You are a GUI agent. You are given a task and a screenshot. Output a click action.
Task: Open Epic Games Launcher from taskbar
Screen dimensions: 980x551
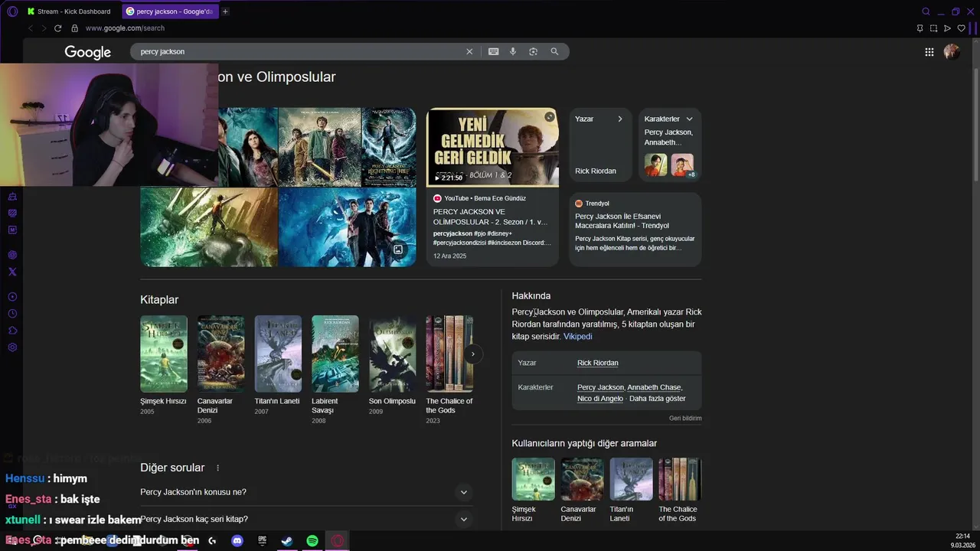pyautogui.click(x=262, y=540)
